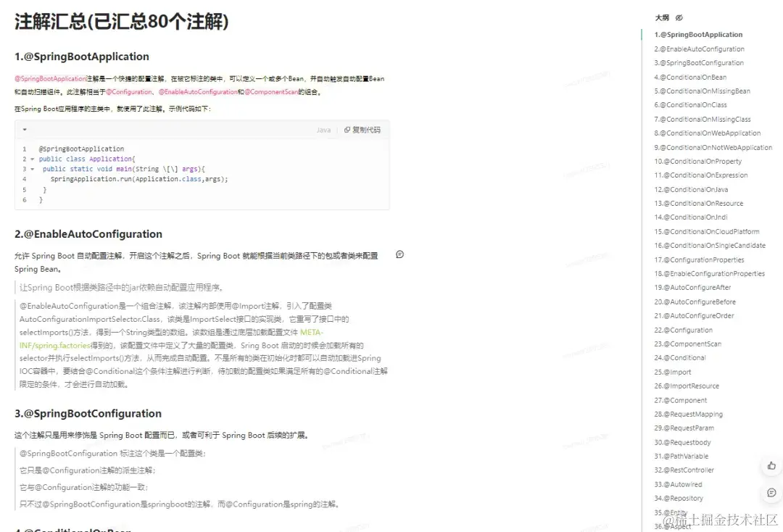Hide the outline panel with eye icon
The image size is (783, 532).
click(x=679, y=18)
